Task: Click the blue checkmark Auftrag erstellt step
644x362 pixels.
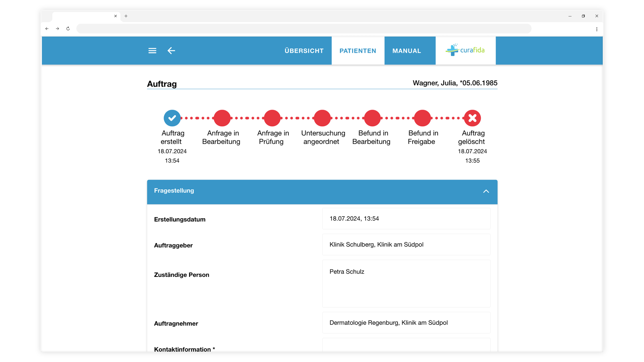Action: pyautogui.click(x=172, y=118)
